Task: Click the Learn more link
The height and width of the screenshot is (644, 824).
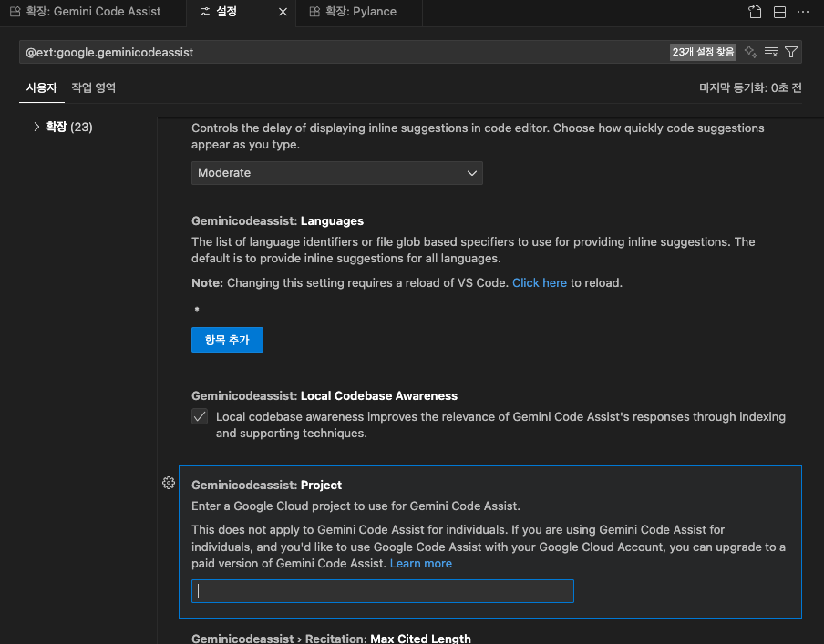Action: click(x=421, y=563)
